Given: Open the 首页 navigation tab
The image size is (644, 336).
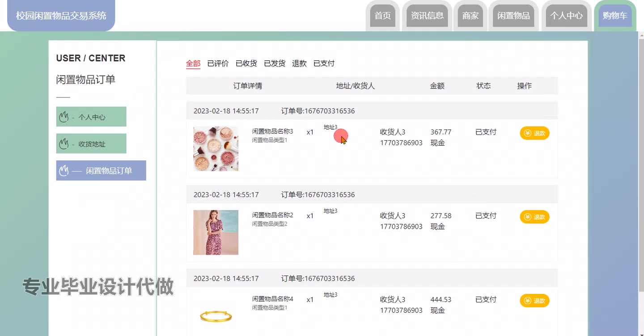Looking at the screenshot, I should click(382, 16).
